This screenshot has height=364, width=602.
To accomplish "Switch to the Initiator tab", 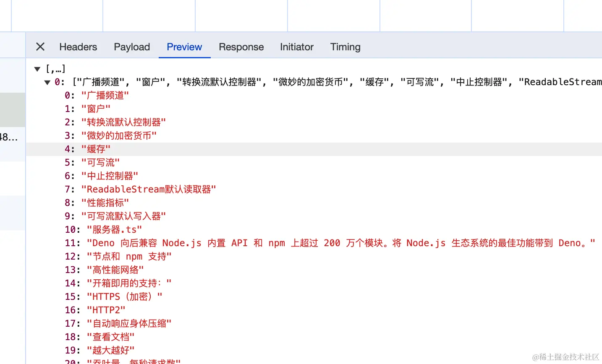I will 297,47.
